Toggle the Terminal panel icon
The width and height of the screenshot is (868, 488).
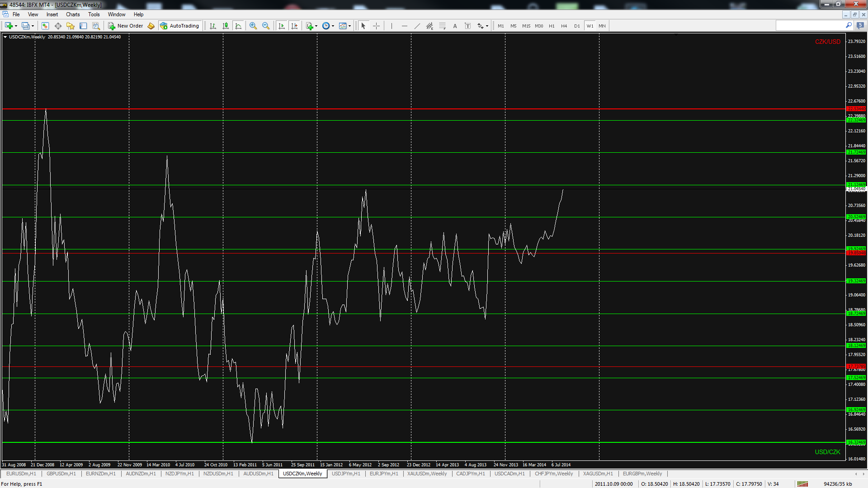83,26
